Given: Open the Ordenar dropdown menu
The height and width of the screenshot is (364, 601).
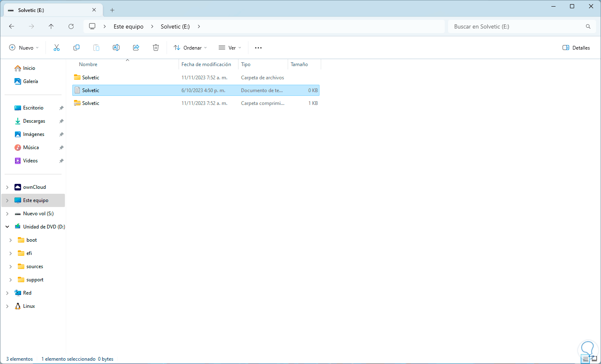Looking at the screenshot, I should [x=190, y=48].
